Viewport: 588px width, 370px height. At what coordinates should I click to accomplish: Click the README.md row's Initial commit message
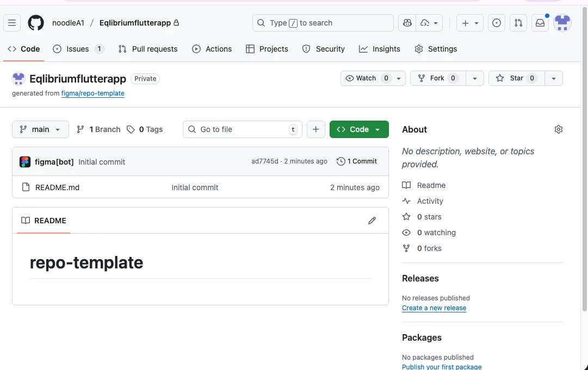[x=195, y=187]
